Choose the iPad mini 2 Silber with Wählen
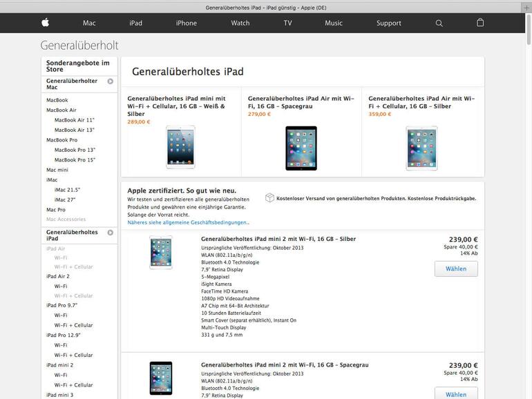The height and width of the screenshot is (399, 532). [456, 269]
